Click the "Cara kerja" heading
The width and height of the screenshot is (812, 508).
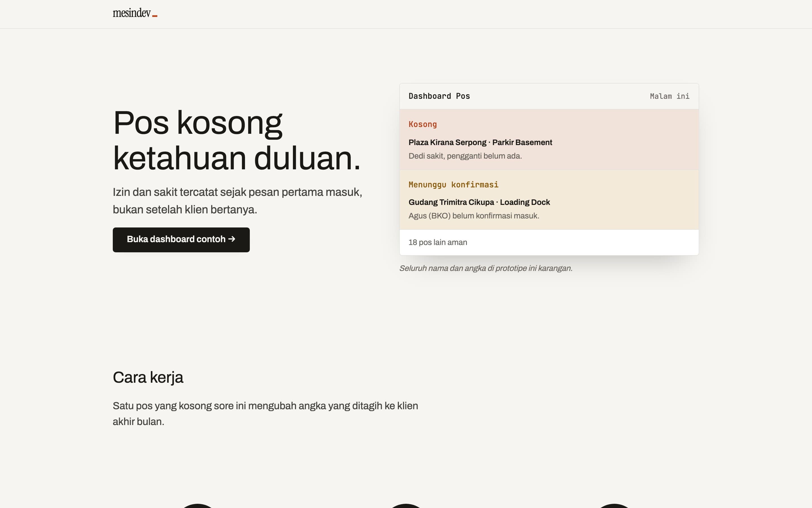(148, 377)
